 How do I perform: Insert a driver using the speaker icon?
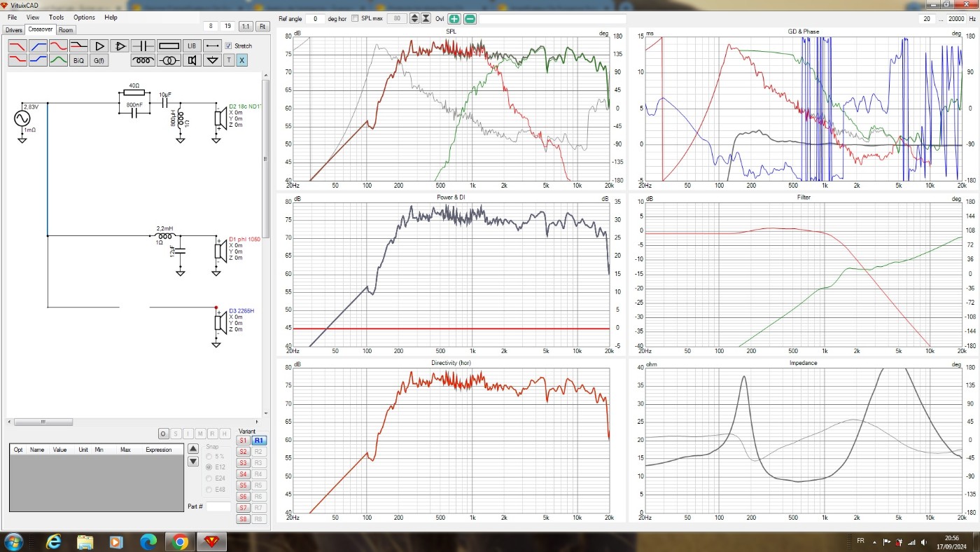click(x=192, y=60)
